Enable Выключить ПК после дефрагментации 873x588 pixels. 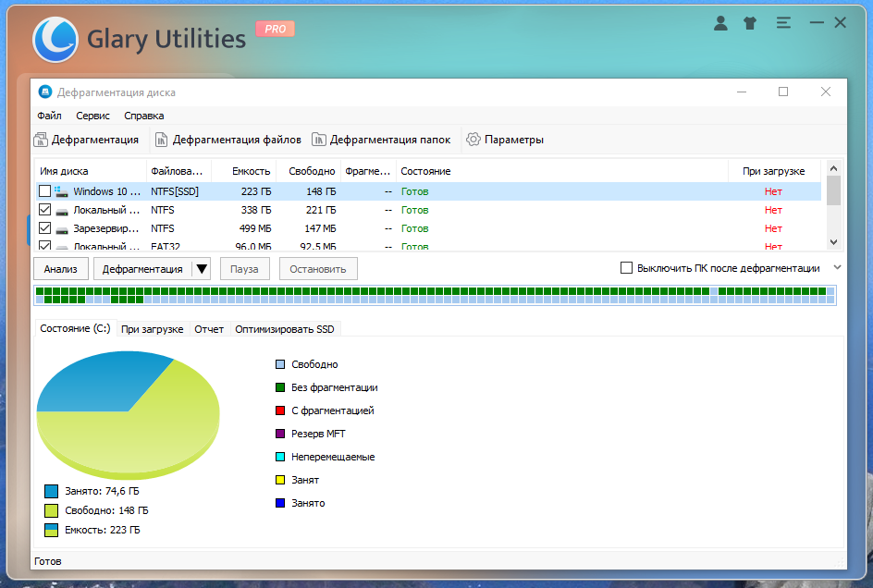pyautogui.click(x=626, y=268)
